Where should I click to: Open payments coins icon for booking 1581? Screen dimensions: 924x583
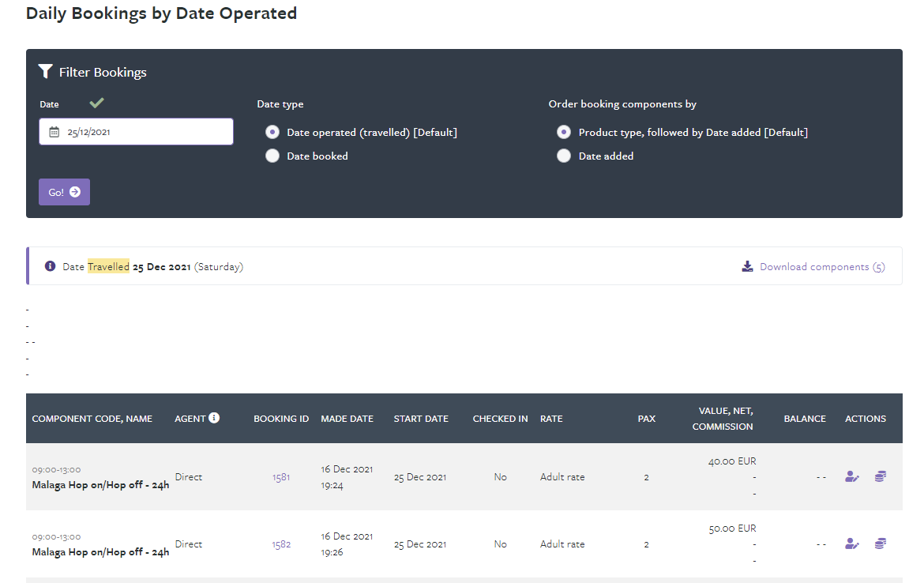click(881, 476)
